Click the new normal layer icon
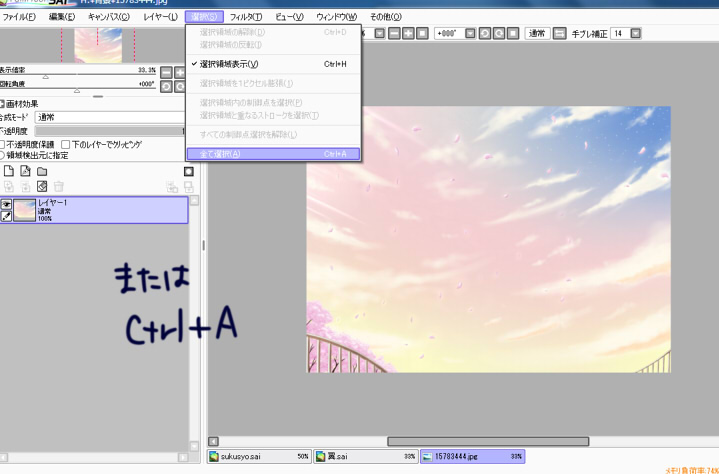This screenshot has width=719, height=474. 9,171
